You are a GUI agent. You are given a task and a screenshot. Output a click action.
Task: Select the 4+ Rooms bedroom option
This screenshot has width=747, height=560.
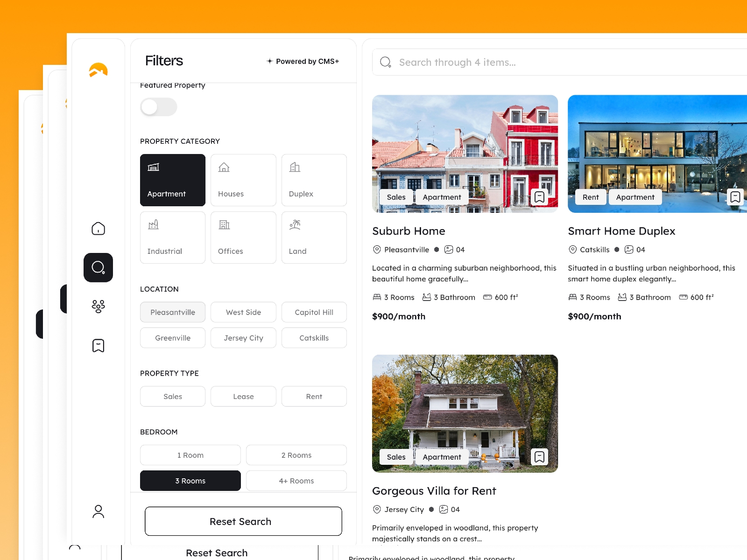point(296,481)
